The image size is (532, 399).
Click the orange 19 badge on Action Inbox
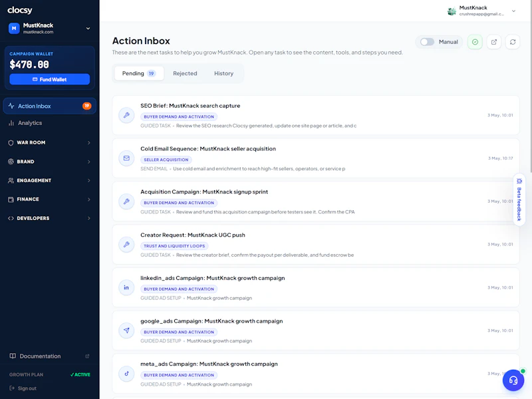87,106
